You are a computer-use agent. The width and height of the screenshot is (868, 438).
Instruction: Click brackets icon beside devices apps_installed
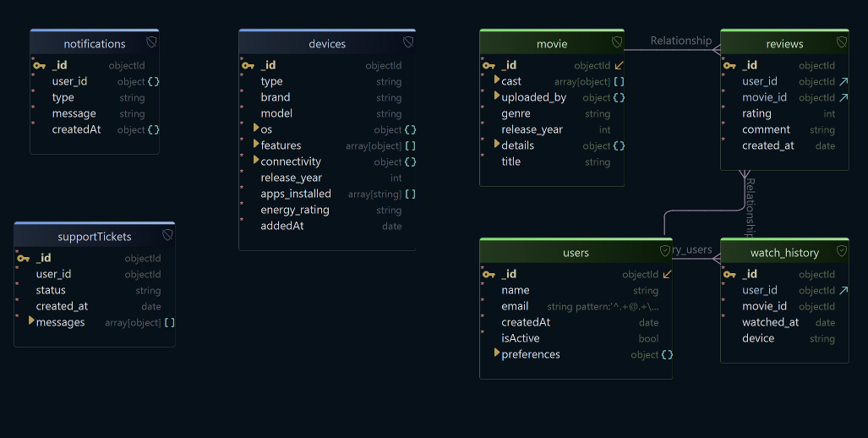410,194
